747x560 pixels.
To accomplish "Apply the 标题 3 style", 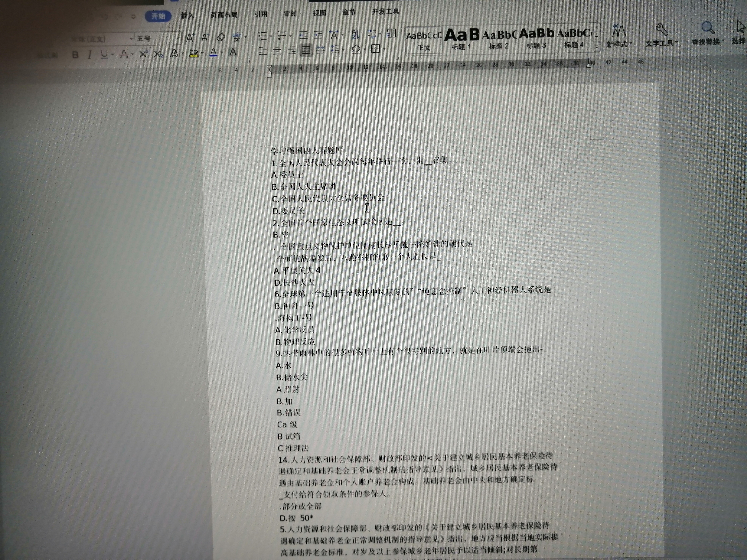I will [x=536, y=39].
